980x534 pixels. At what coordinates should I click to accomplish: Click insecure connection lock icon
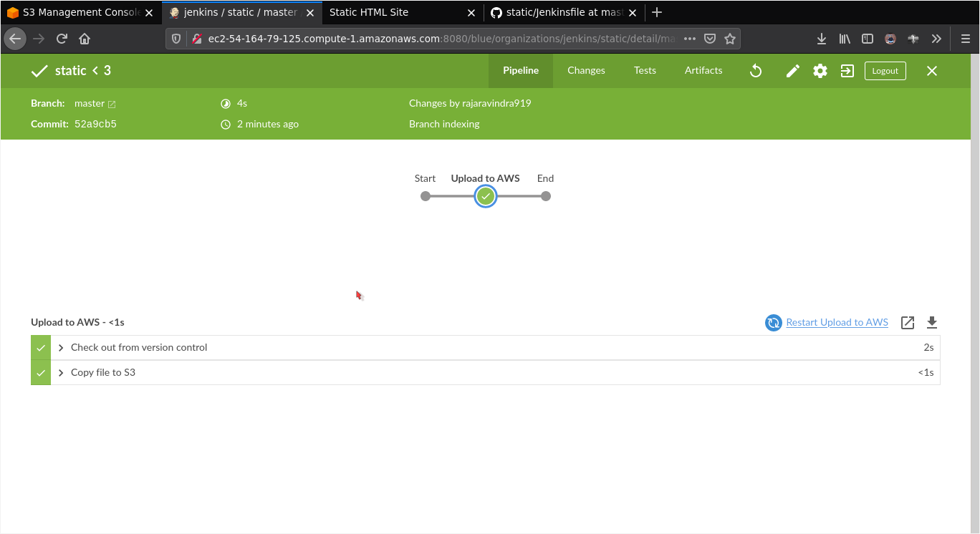(x=196, y=39)
